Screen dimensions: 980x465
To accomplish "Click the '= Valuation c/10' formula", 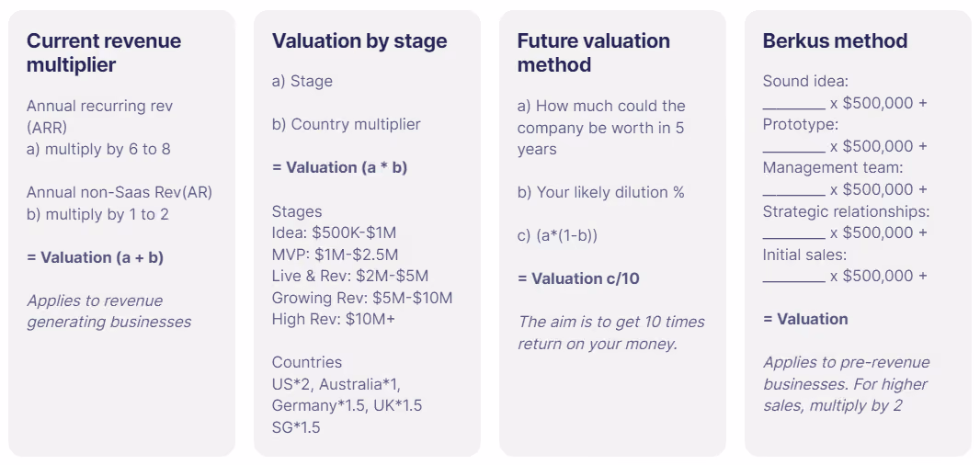I will pos(579,278).
